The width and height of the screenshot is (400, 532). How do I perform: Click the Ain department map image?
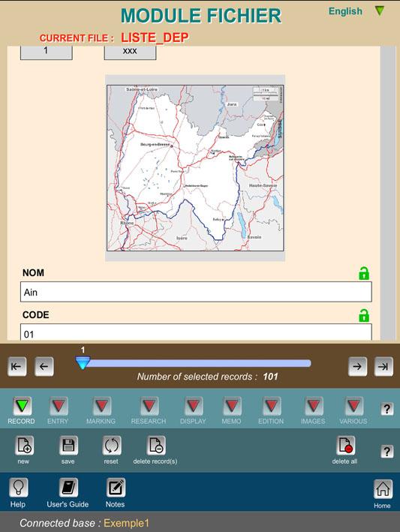195,168
